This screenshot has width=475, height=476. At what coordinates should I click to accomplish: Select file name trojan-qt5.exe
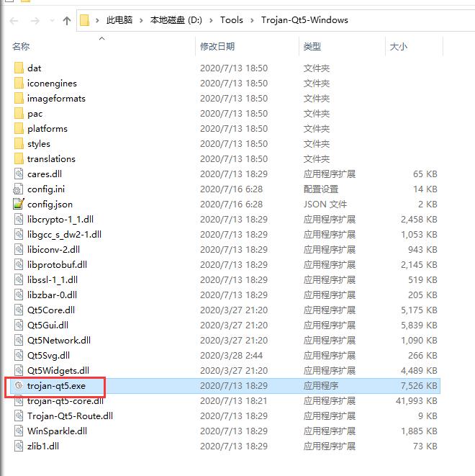[x=56, y=386]
